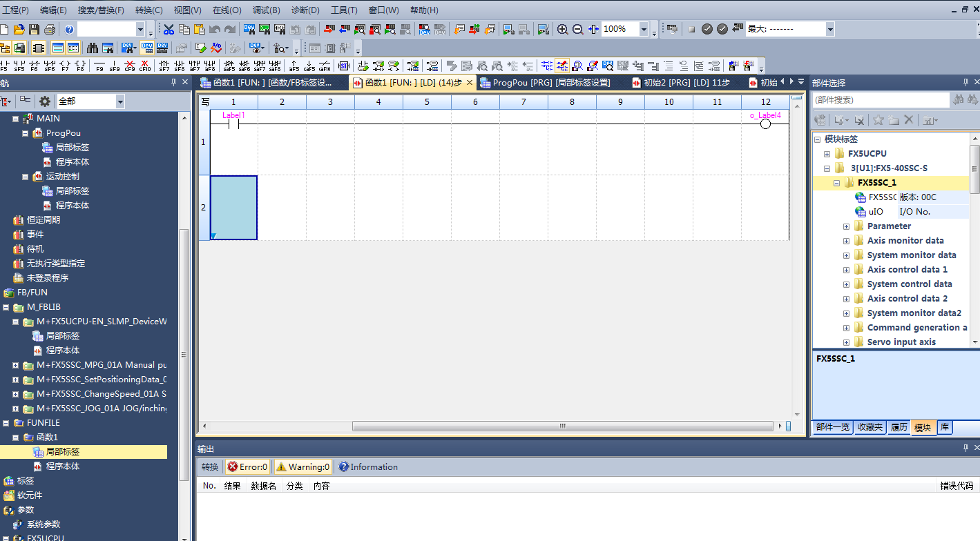Expand the Axis monitor data folder

click(846, 241)
